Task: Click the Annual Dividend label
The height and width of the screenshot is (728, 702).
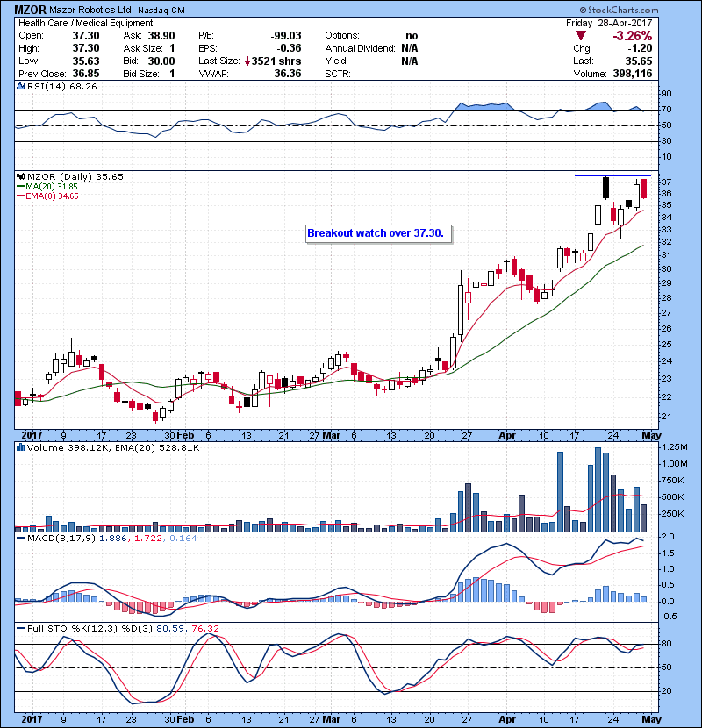Action: pos(361,48)
